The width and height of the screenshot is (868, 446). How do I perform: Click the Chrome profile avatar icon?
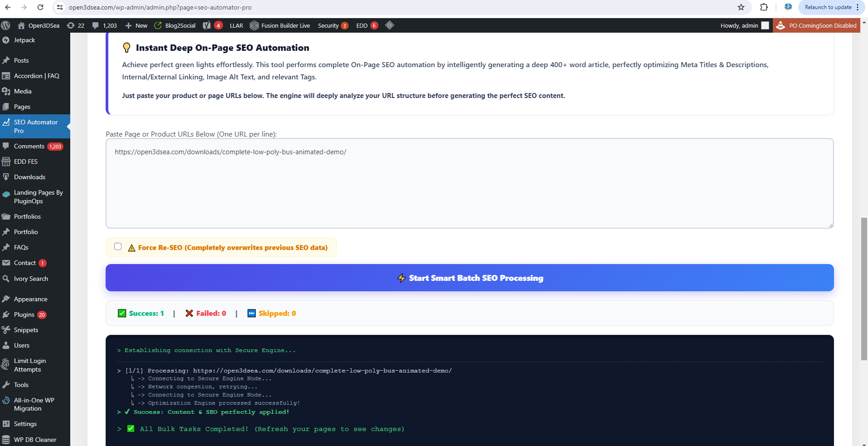tap(788, 7)
